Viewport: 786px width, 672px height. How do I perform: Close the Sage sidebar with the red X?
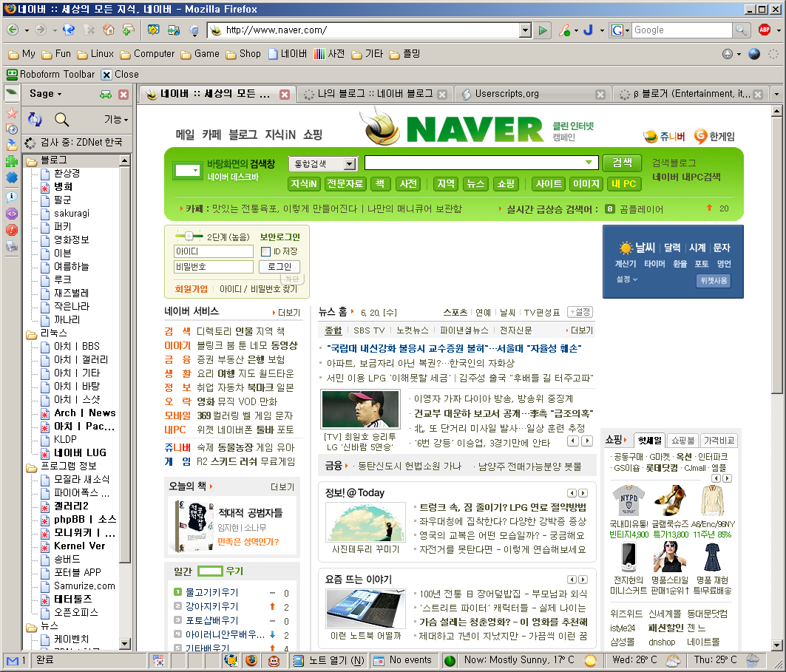[x=123, y=94]
